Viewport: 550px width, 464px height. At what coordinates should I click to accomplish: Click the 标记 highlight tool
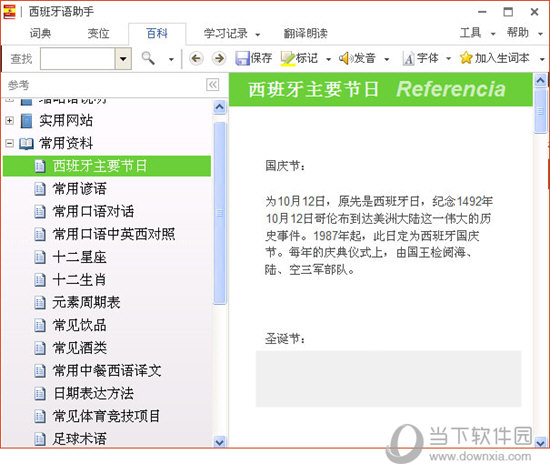(299, 58)
